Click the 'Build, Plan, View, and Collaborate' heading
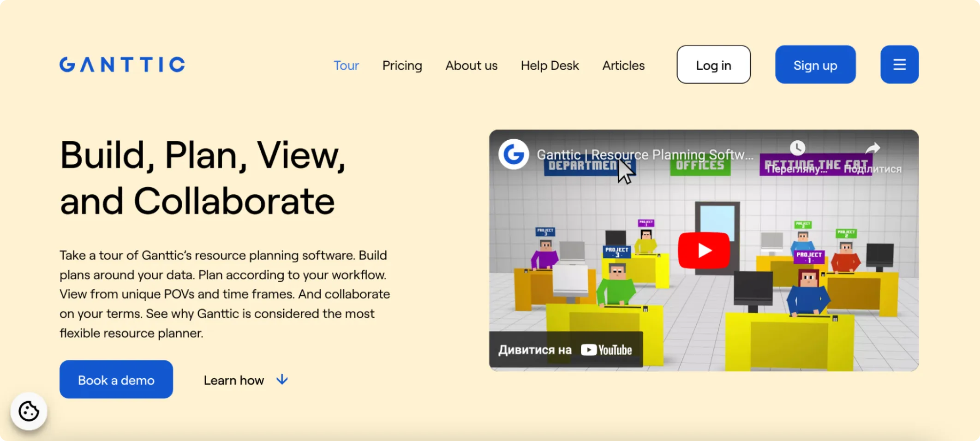This screenshot has width=980, height=441. click(x=203, y=178)
